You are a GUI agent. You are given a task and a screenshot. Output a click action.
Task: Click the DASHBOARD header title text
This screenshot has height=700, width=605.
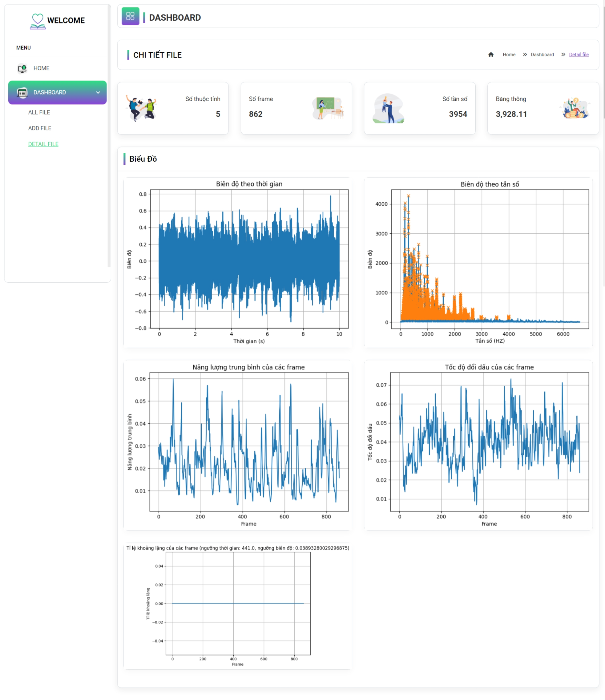pos(175,18)
